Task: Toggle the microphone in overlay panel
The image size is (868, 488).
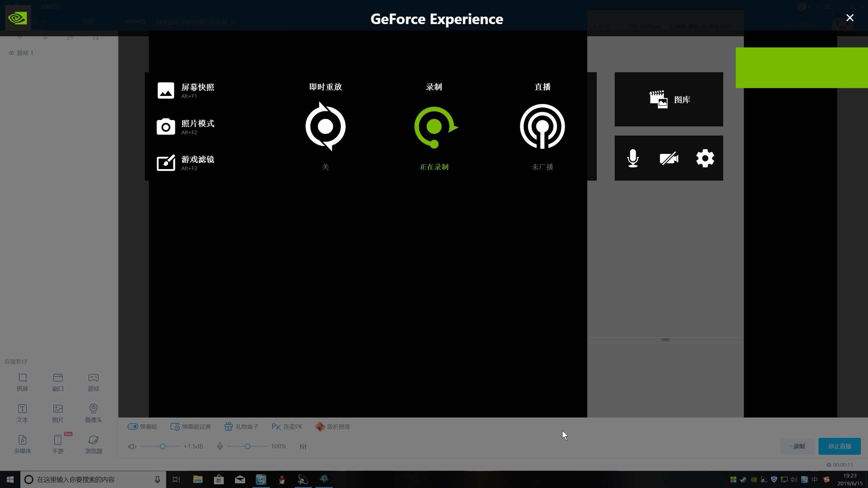Action: click(633, 158)
